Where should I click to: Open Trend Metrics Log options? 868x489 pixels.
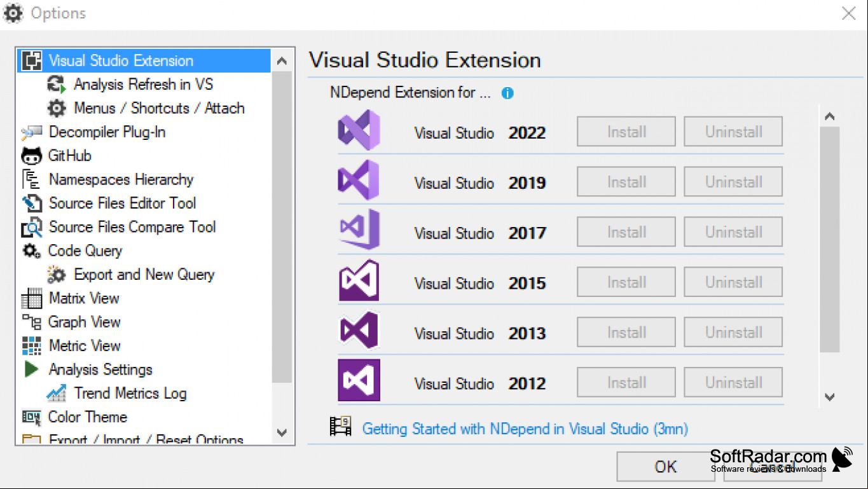130,393
